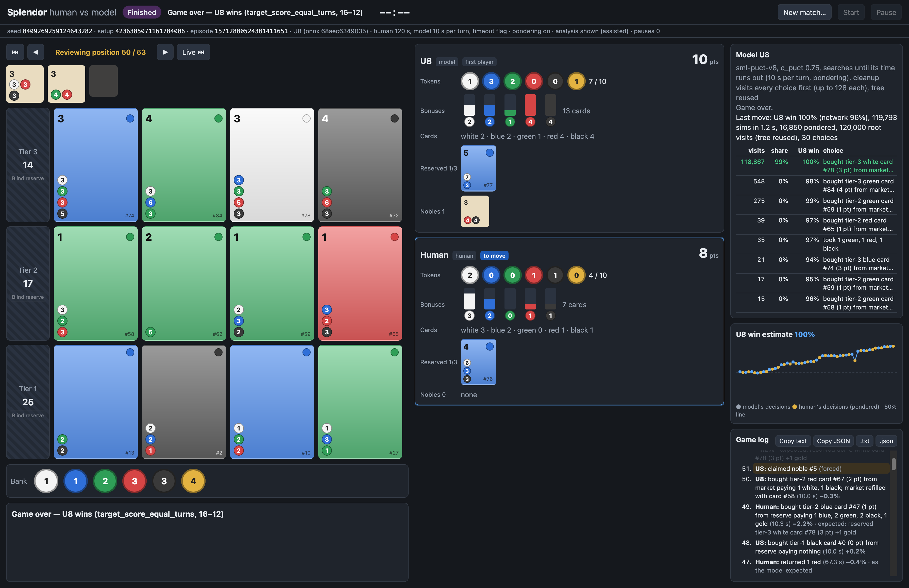Return to the Live position

point(193,52)
